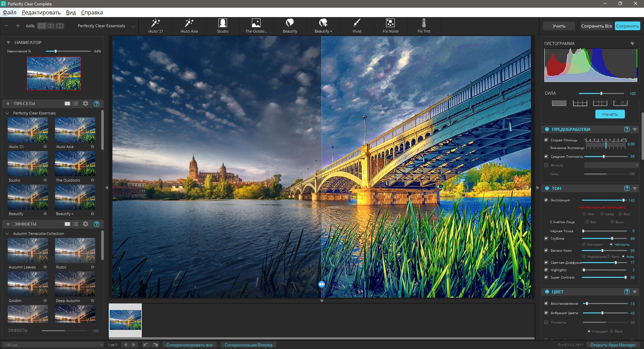Viewport: 644px width, 349px height.
Task: Click the Сохранить button
Action: [627, 26]
